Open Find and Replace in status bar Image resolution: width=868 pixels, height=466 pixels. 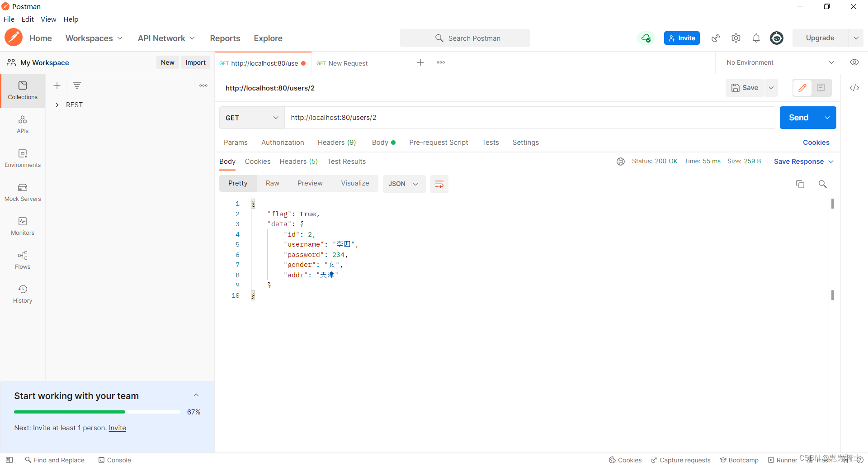pyautogui.click(x=55, y=460)
